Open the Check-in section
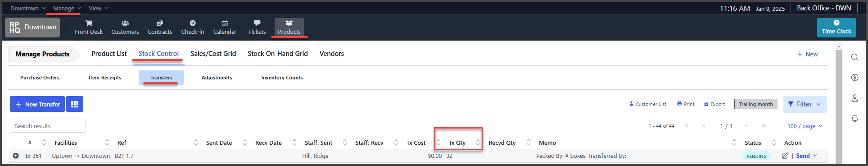 193,28
